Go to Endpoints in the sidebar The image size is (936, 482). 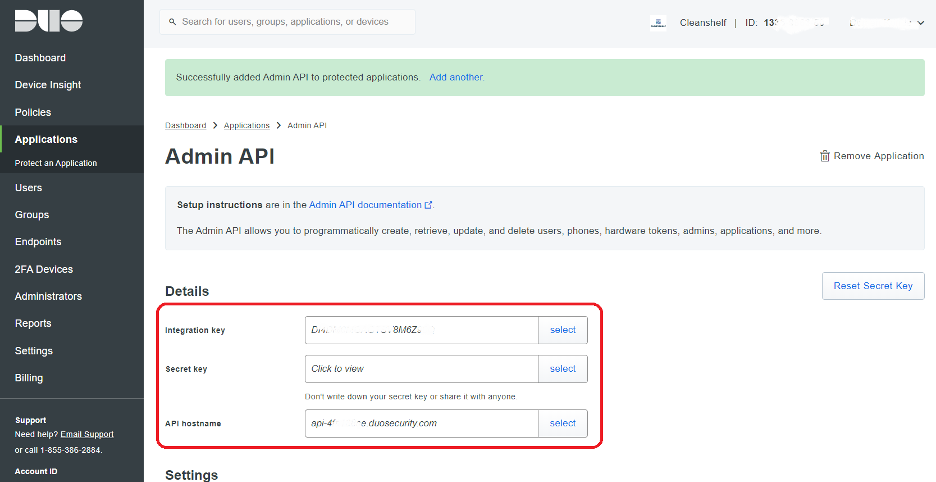(x=38, y=242)
